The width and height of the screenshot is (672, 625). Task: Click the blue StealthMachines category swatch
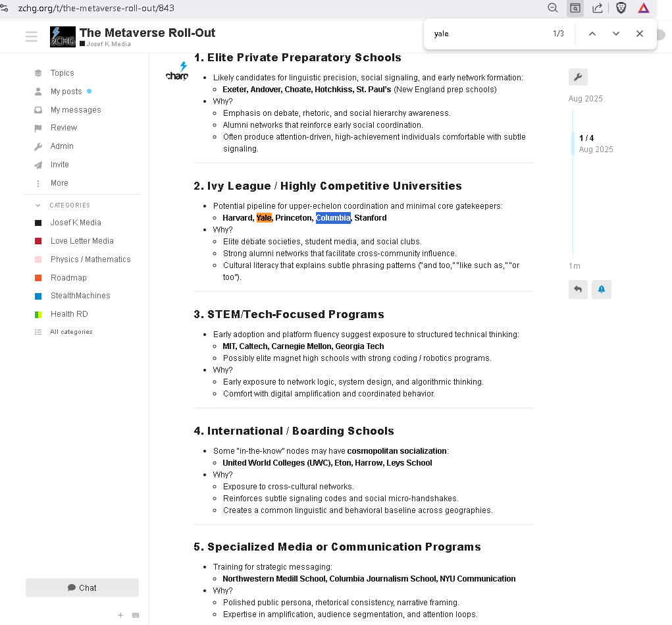click(x=38, y=296)
